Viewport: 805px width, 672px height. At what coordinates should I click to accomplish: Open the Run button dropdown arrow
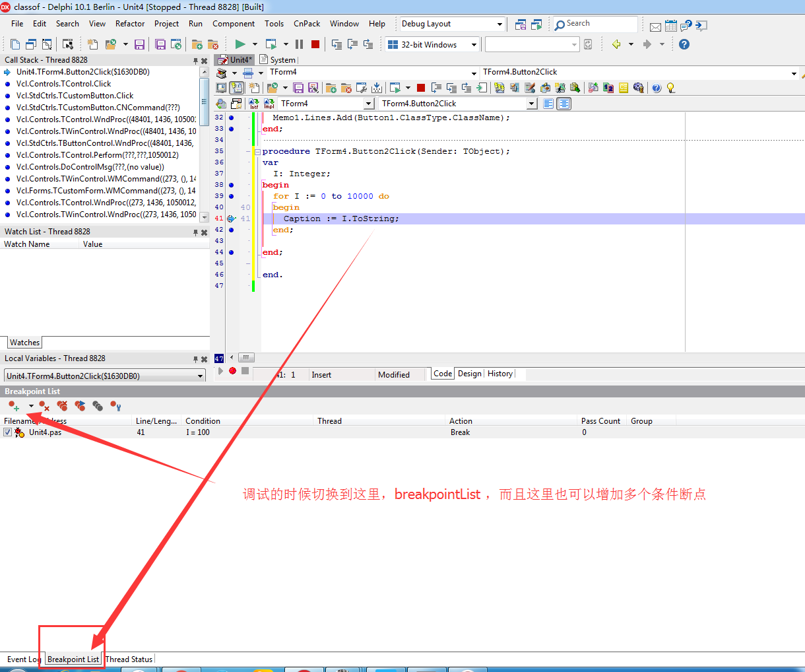(x=255, y=44)
